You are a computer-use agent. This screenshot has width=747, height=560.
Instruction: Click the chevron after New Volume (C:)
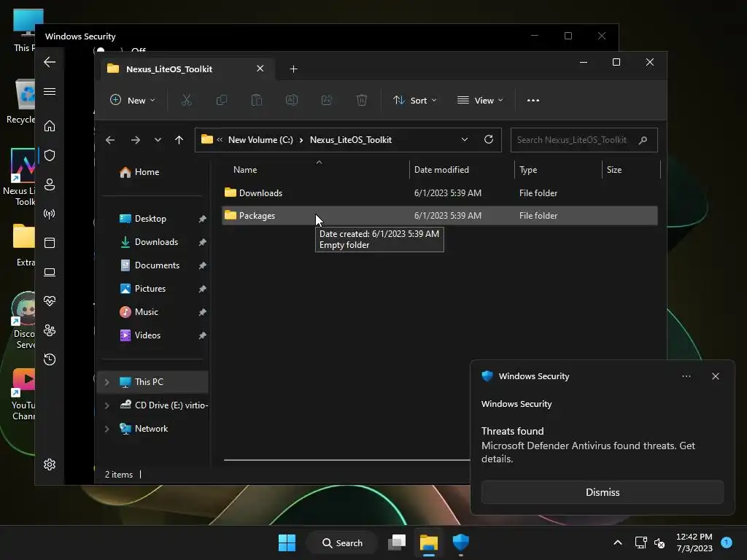(301, 140)
